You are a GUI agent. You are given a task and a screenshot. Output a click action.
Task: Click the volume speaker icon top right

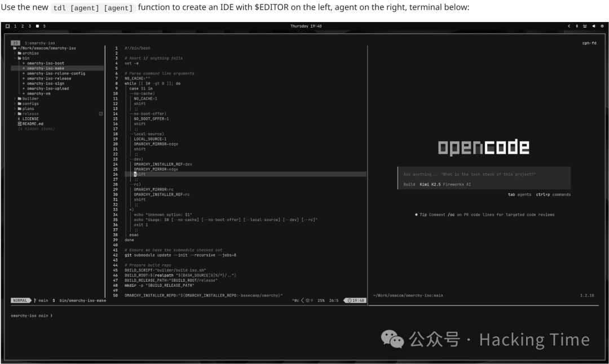[594, 26]
